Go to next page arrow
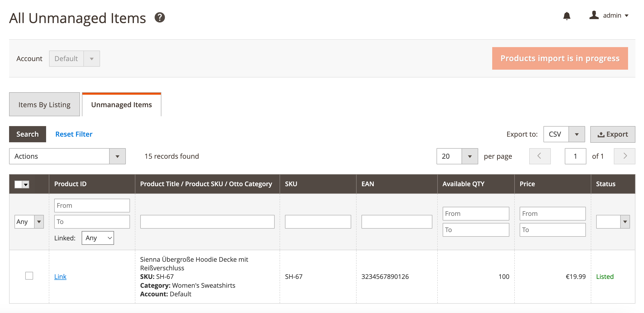The height and width of the screenshot is (313, 644). coord(624,156)
